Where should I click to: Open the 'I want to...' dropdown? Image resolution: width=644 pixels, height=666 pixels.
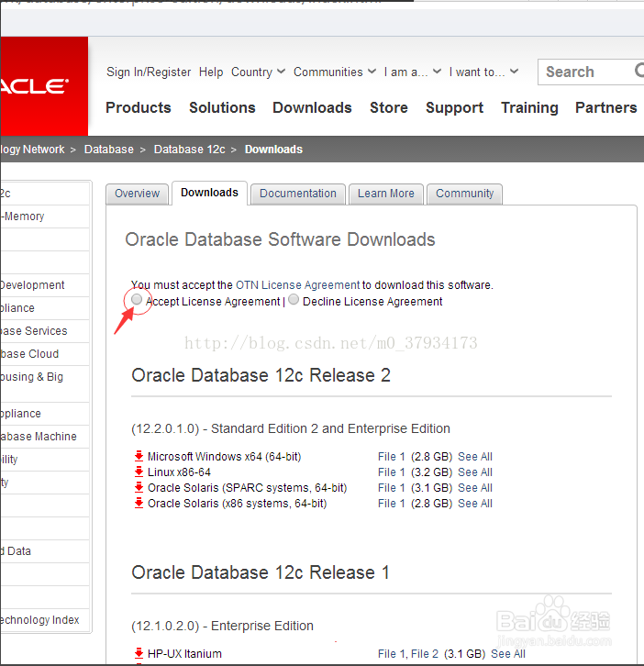(x=483, y=72)
